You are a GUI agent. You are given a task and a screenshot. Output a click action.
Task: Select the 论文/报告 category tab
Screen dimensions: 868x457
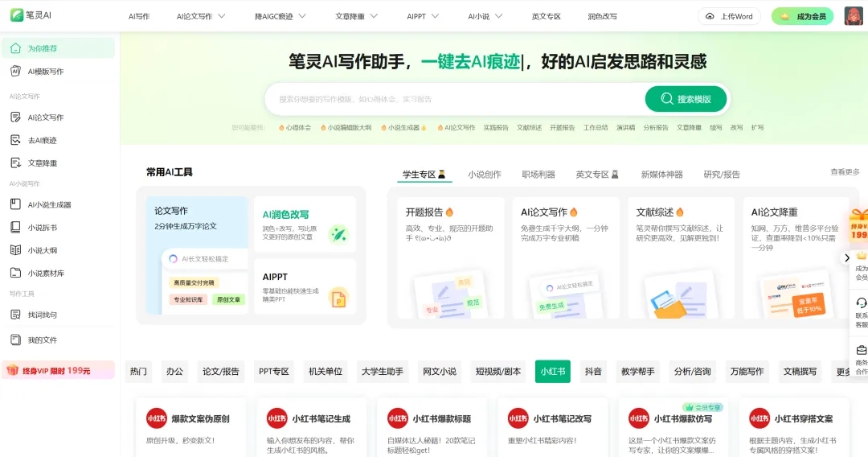tap(221, 371)
